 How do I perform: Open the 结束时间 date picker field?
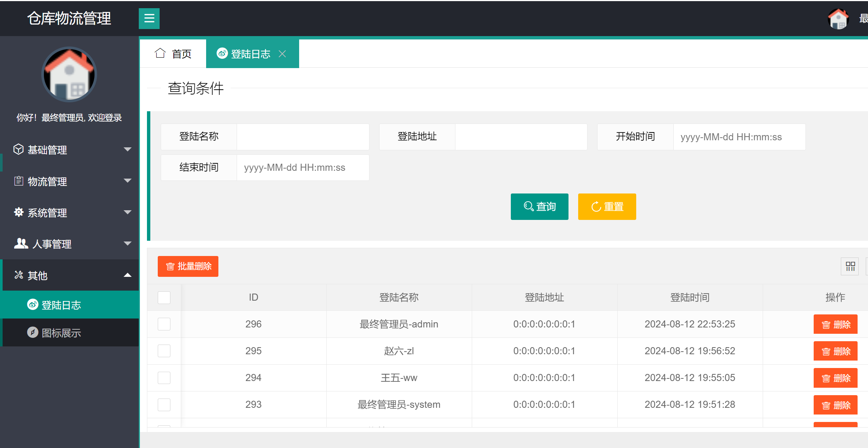[x=303, y=167]
